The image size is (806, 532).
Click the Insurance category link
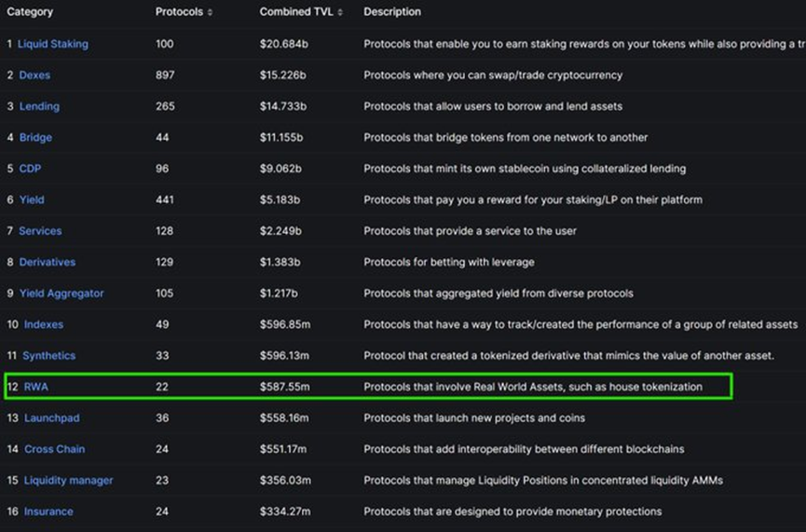tap(48, 512)
